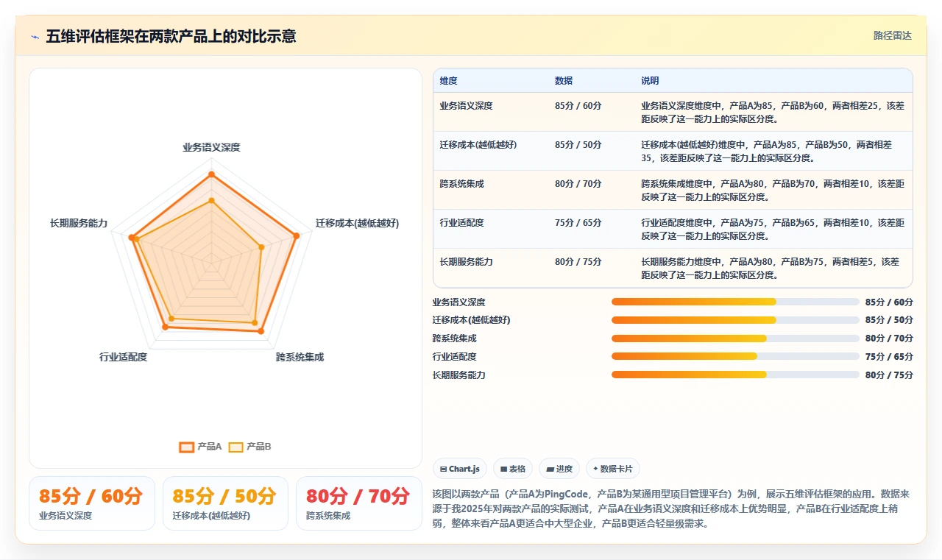942x560 pixels.
Task: Click table cell 80分 / 75分
Action: point(578,262)
